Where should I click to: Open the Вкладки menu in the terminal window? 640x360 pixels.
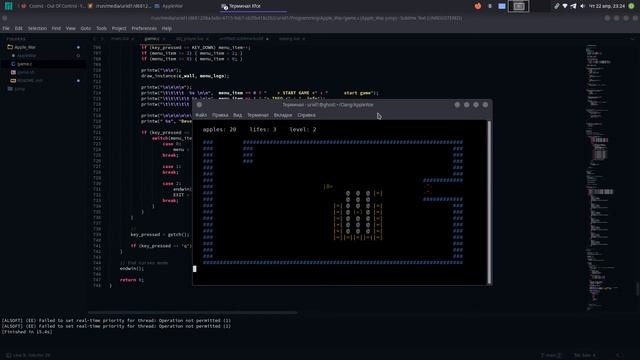pos(283,115)
